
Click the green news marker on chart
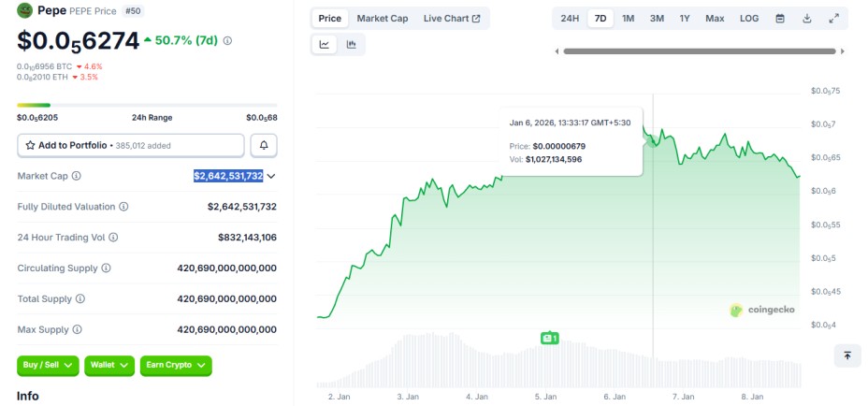(x=550, y=338)
